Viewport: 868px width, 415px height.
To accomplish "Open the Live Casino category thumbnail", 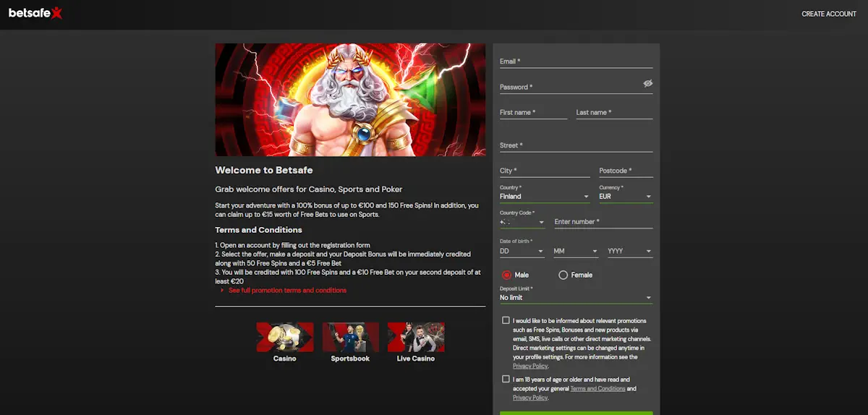I will [x=416, y=337].
